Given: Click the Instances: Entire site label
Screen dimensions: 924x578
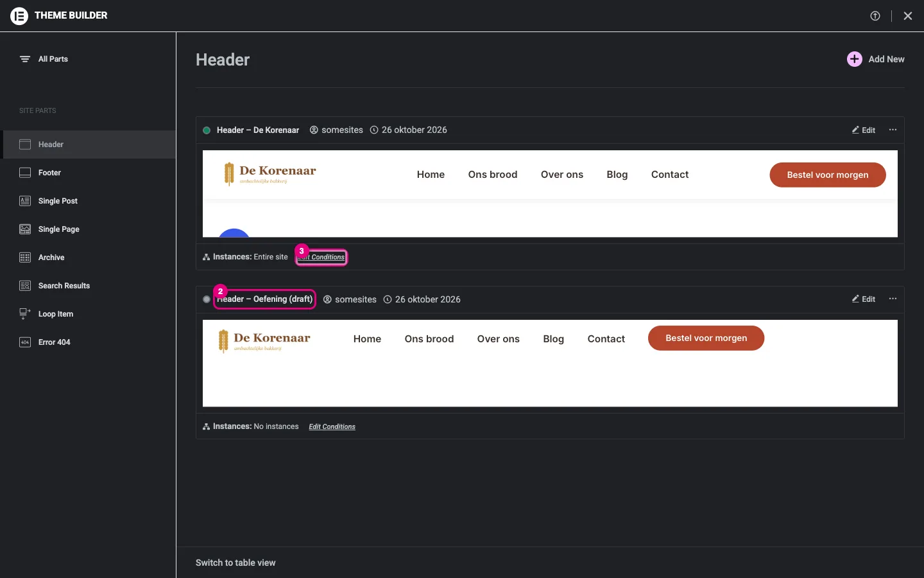Looking at the screenshot, I should [x=246, y=257].
